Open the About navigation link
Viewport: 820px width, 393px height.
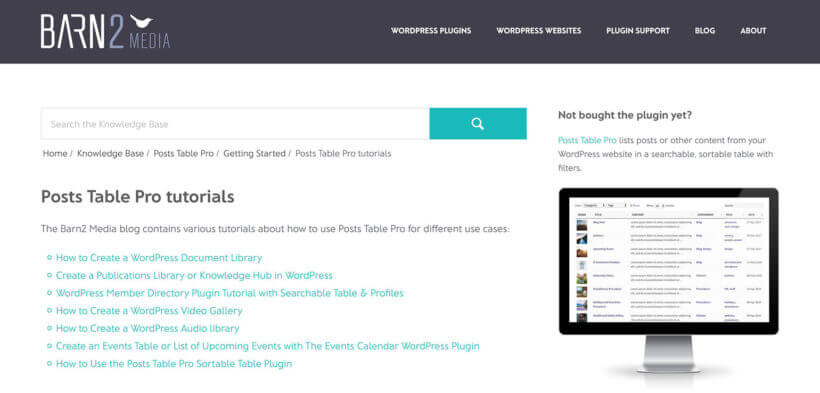click(x=753, y=31)
